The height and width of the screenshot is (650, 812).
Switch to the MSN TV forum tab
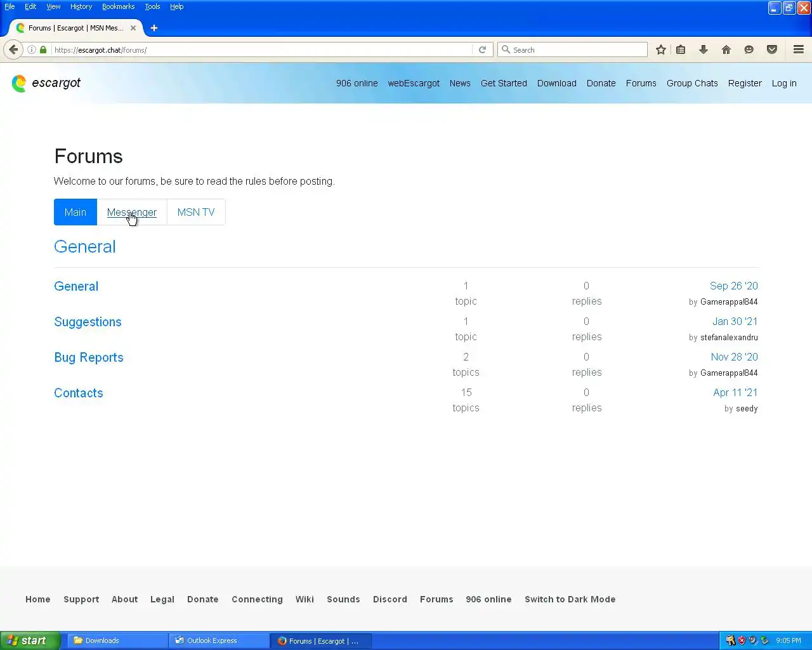196,212
